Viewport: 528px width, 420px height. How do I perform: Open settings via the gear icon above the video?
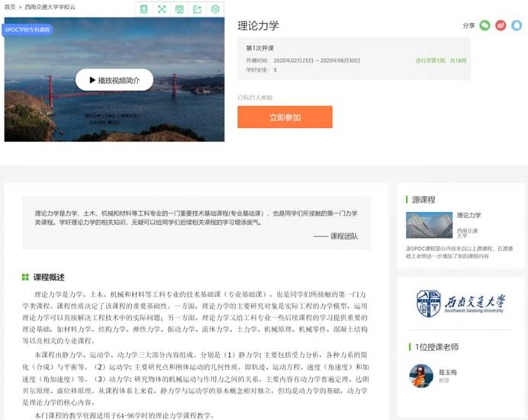point(216,9)
